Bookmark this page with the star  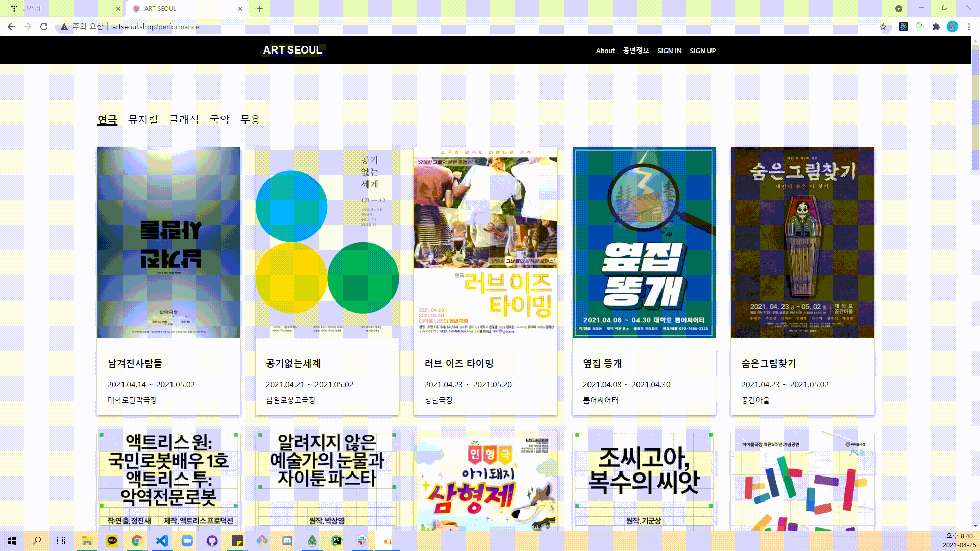pyautogui.click(x=883, y=27)
